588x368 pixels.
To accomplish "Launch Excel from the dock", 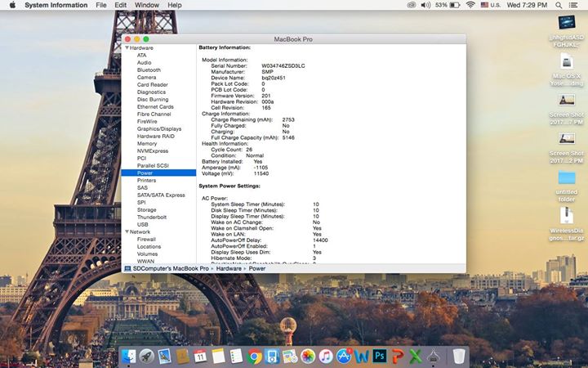I will point(416,356).
